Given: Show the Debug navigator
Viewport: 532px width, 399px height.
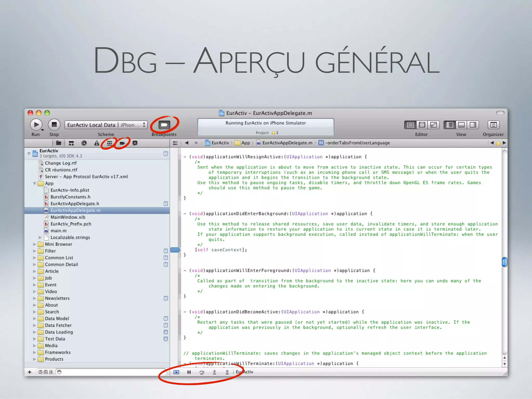Looking at the screenshot, I should [x=109, y=143].
